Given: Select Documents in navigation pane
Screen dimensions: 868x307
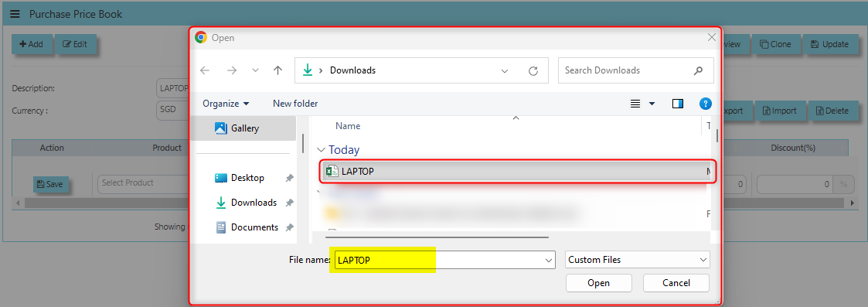Looking at the screenshot, I should [x=254, y=227].
